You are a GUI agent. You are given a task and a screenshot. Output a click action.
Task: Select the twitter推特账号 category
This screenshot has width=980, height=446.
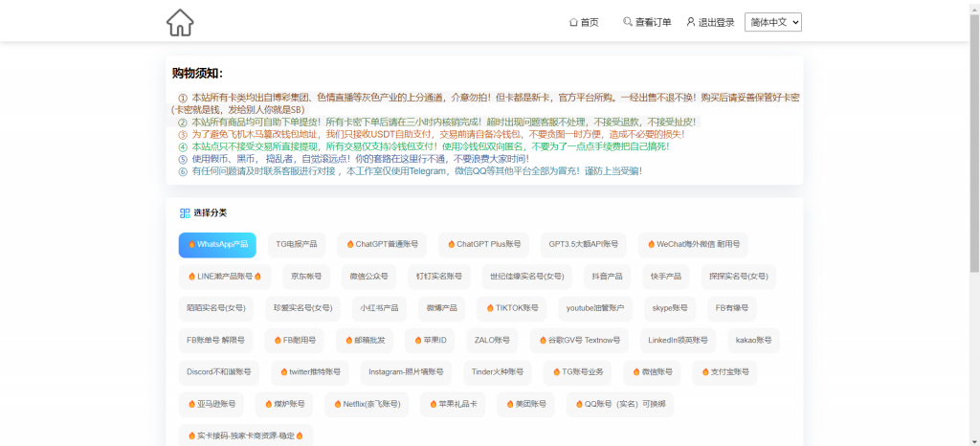tap(310, 372)
